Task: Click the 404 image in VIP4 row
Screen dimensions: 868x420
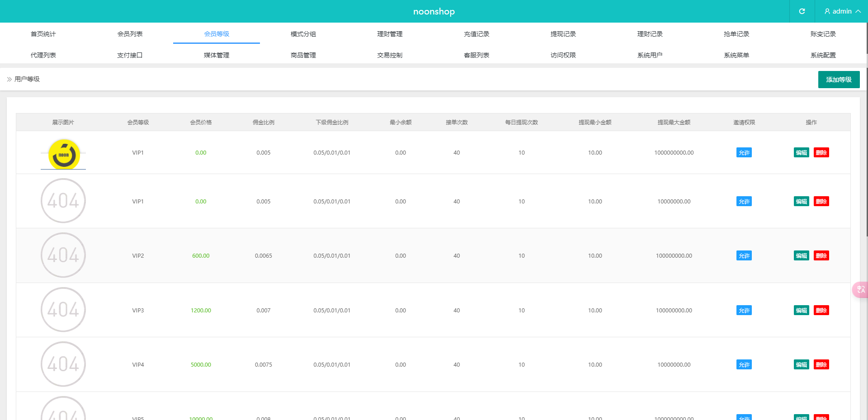Action: coord(63,364)
